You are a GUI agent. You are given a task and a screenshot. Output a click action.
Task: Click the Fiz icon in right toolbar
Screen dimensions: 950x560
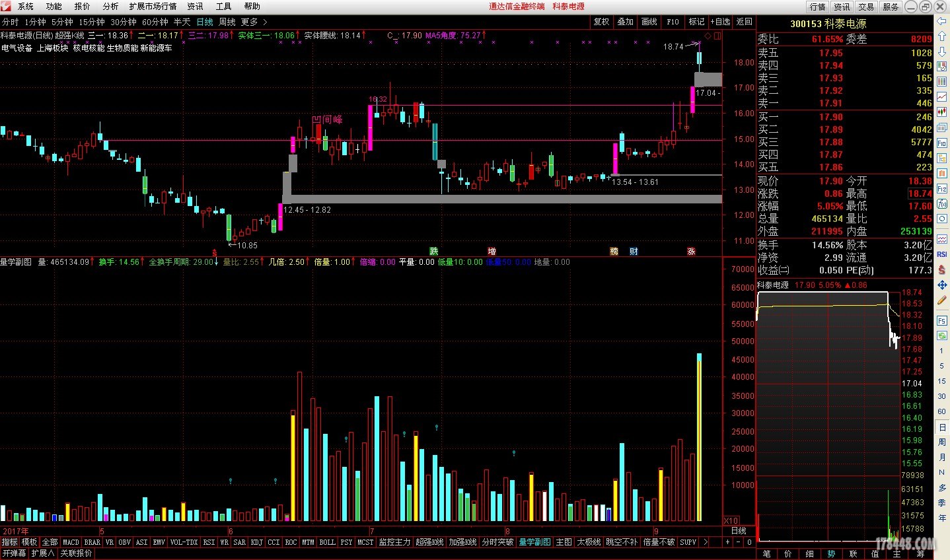[x=941, y=188]
